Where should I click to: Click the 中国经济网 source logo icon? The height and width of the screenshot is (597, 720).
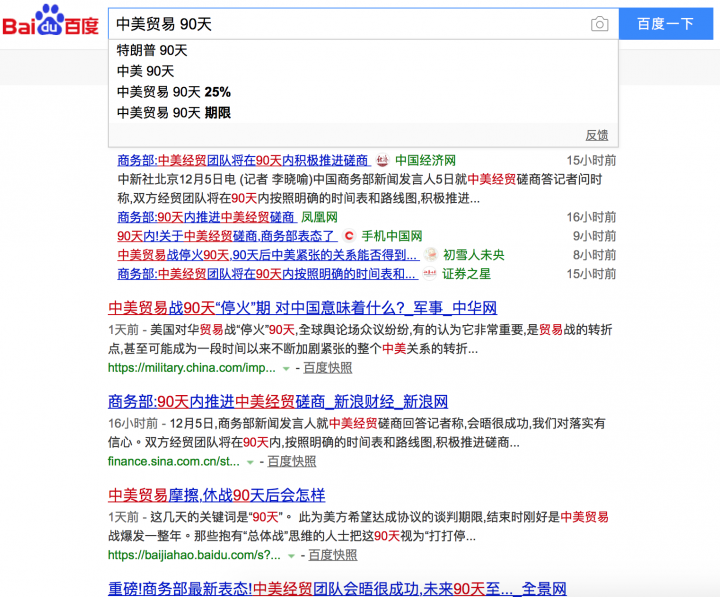click(382, 160)
